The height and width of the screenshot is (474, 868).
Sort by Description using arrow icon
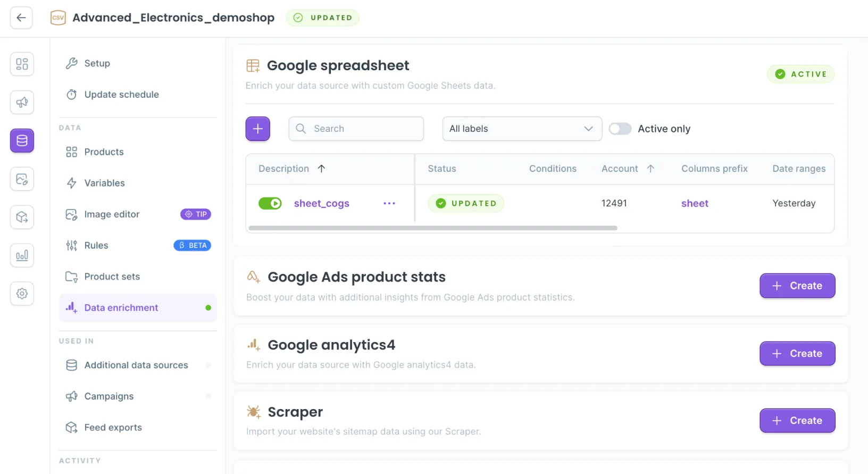(321, 169)
